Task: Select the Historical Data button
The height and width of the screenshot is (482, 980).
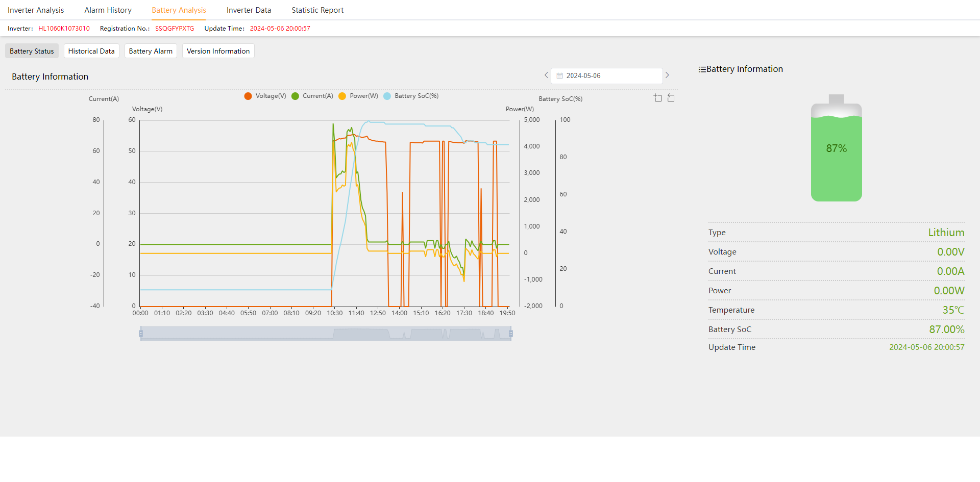Action: [x=91, y=51]
